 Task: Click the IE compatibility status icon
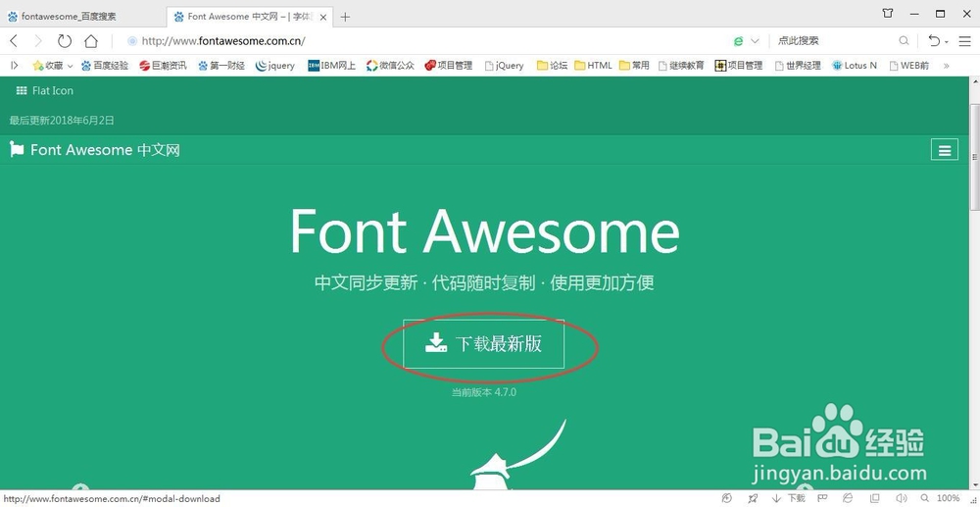pos(847,498)
